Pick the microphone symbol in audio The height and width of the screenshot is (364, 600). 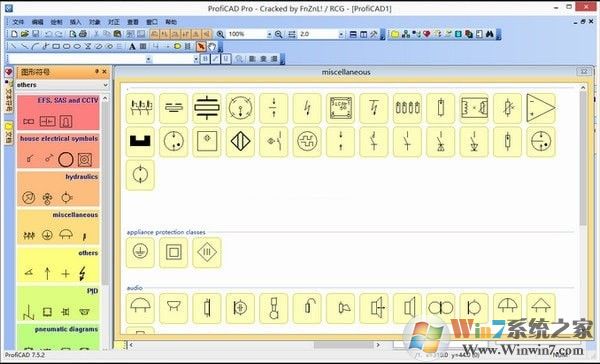pyautogui.click(x=474, y=308)
